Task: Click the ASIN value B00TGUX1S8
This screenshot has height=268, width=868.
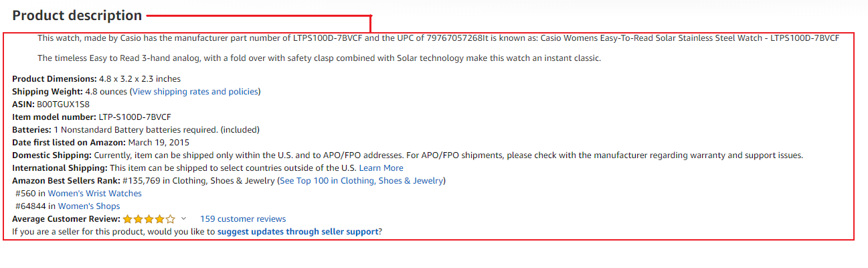Action: click(64, 105)
